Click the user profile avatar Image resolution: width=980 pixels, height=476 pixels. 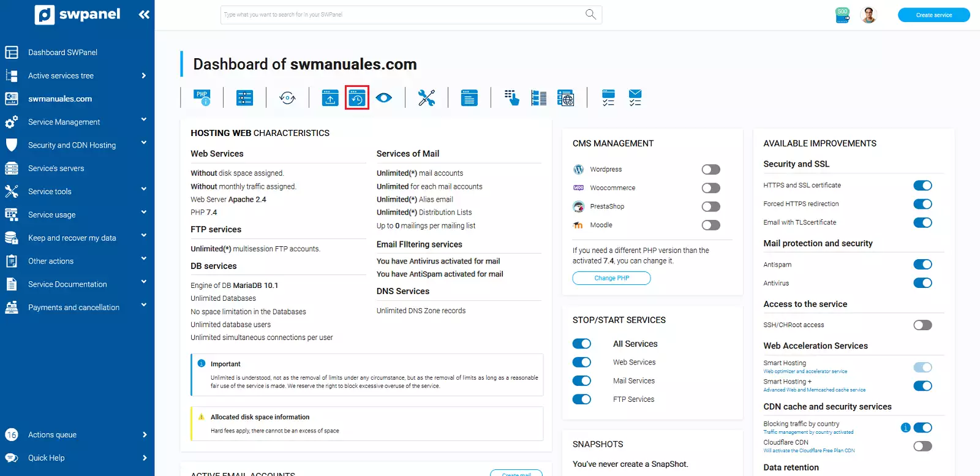[869, 15]
